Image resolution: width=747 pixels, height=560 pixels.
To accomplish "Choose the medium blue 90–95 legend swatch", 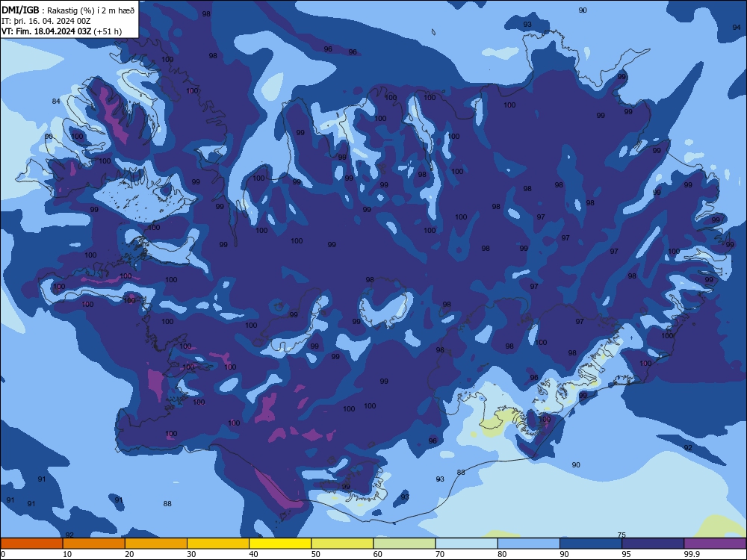I will point(591,544).
